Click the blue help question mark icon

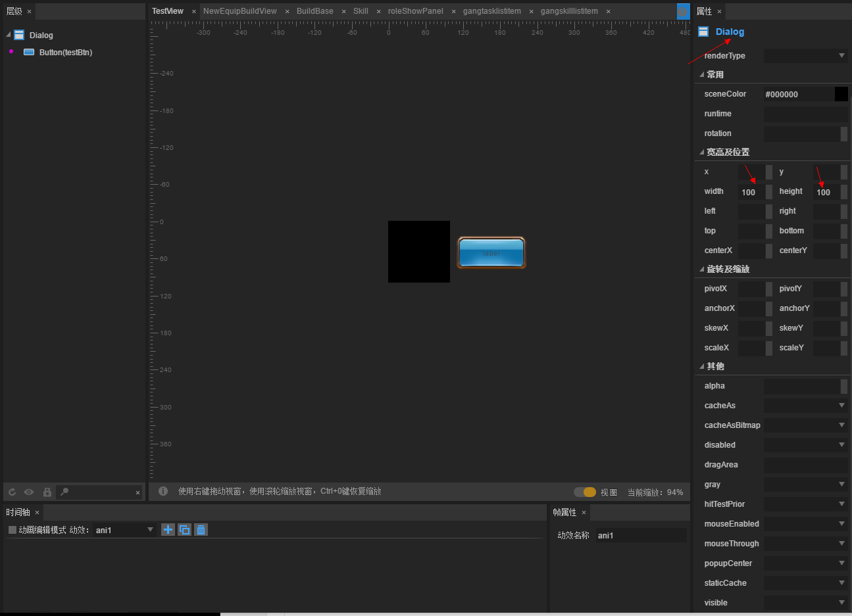tap(683, 11)
